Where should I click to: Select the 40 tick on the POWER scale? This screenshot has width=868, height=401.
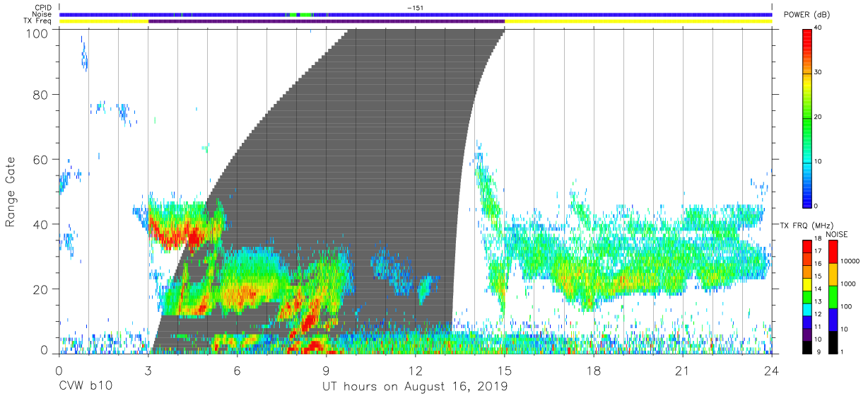point(819,28)
